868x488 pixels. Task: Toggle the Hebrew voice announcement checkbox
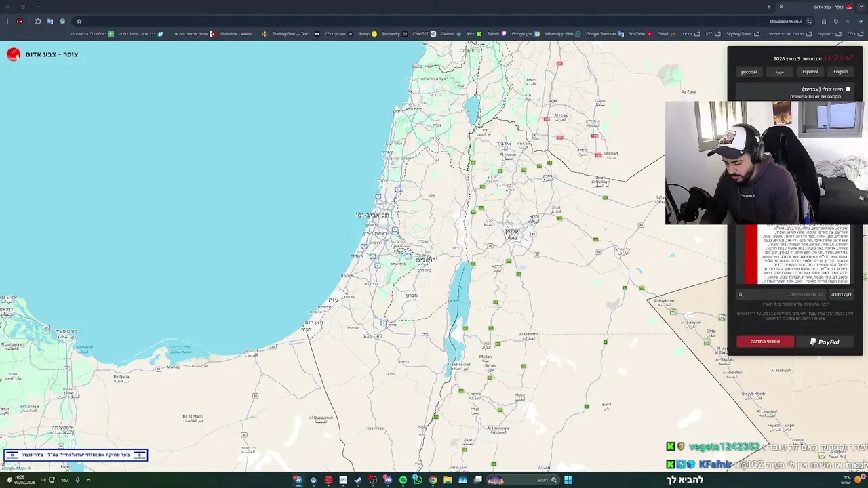coord(848,89)
